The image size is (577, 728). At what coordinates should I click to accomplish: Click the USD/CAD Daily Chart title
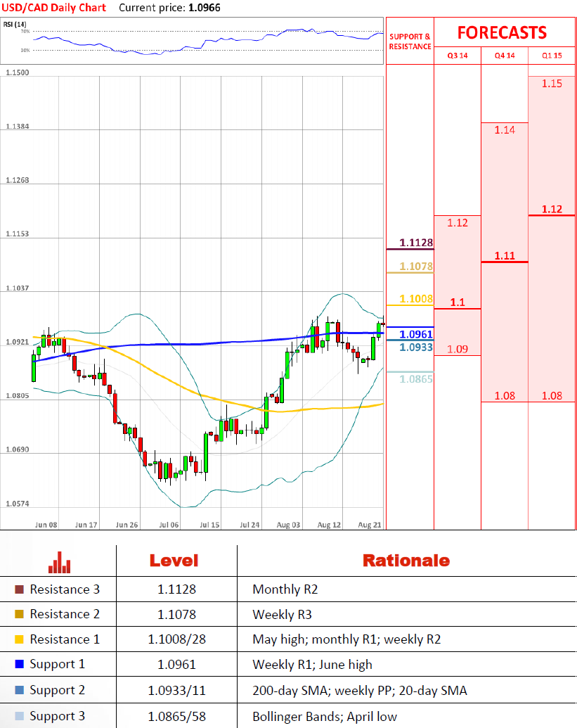pyautogui.click(x=54, y=8)
